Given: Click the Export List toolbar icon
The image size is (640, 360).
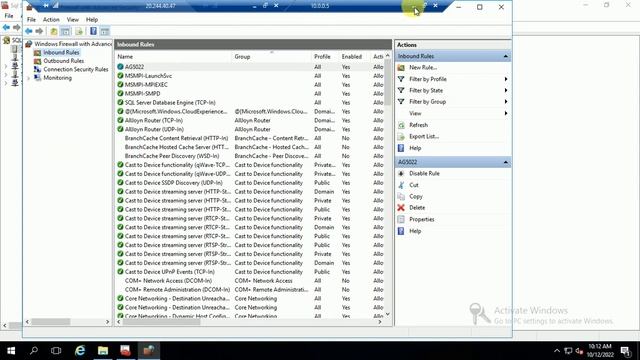Looking at the screenshot, I should point(79,31).
